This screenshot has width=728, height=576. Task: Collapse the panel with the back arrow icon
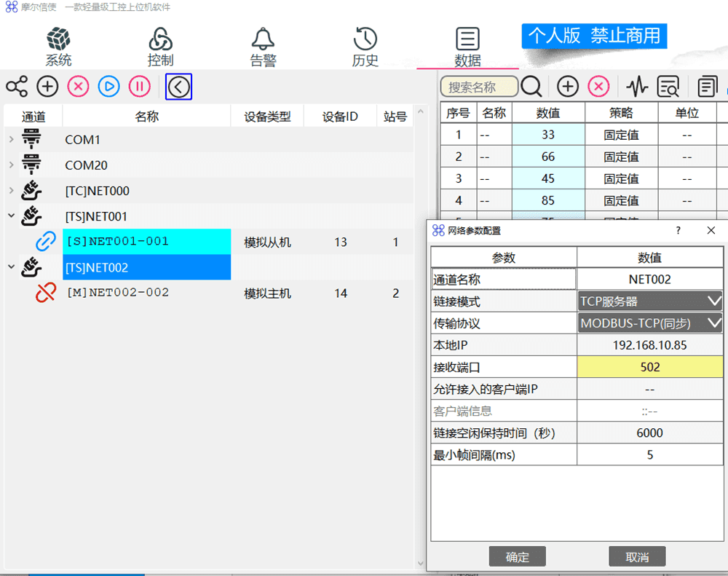178,87
